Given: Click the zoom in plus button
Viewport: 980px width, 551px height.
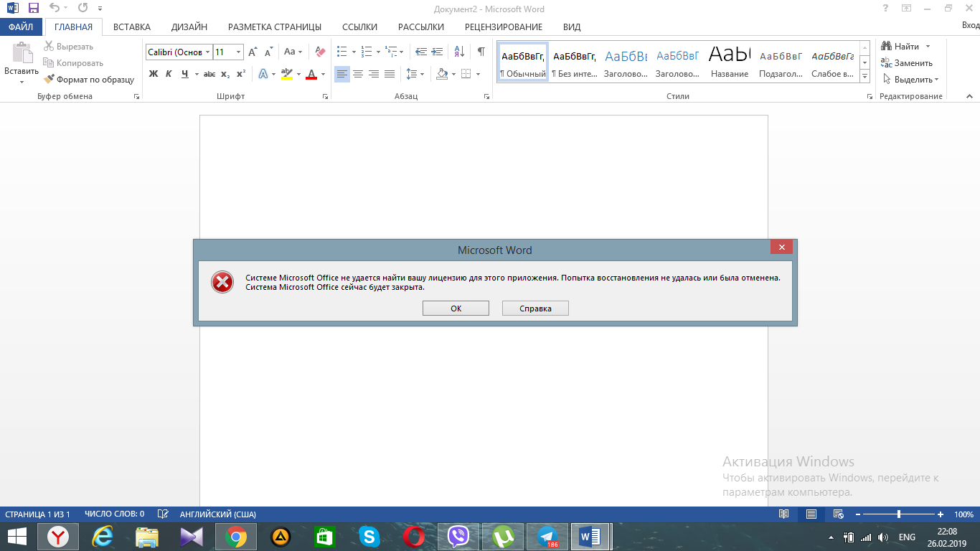Looking at the screenshot, I should pyautogui.click(x=941, y=514).
